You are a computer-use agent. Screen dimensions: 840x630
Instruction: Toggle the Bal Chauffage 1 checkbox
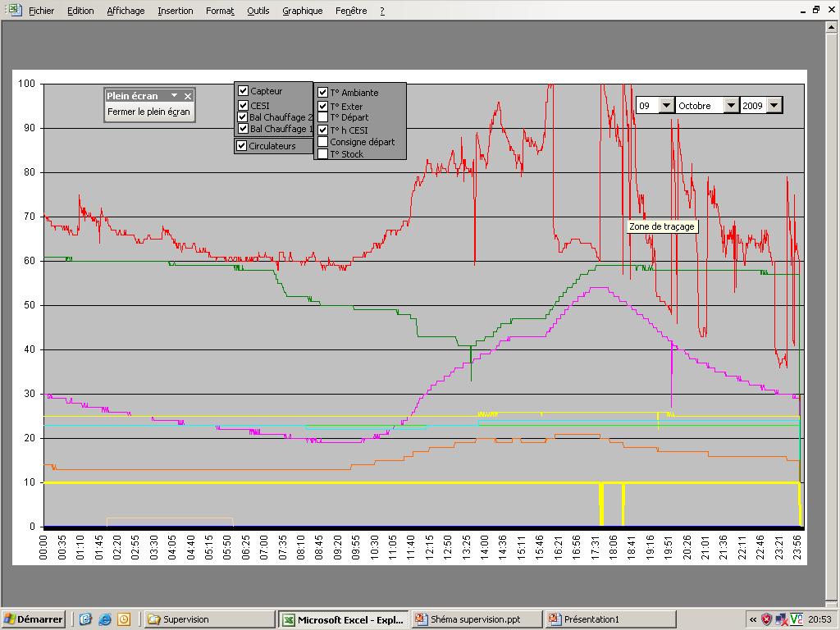point(243,129)
